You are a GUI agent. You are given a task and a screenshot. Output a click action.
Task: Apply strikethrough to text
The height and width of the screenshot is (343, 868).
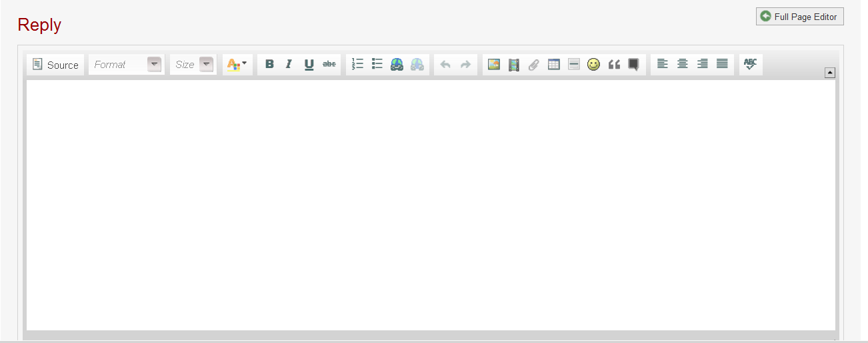pos(329,65)
